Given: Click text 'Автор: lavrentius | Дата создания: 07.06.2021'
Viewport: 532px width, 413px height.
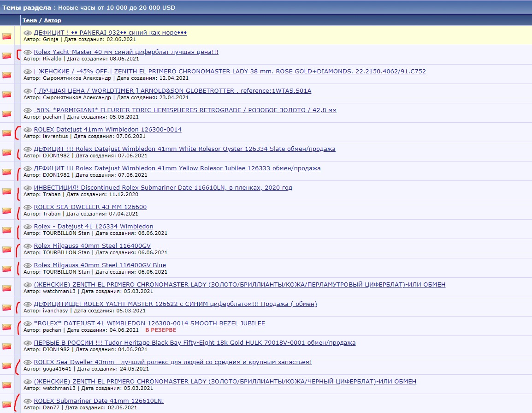Looking at the screenshot, I should click(84, 136).
